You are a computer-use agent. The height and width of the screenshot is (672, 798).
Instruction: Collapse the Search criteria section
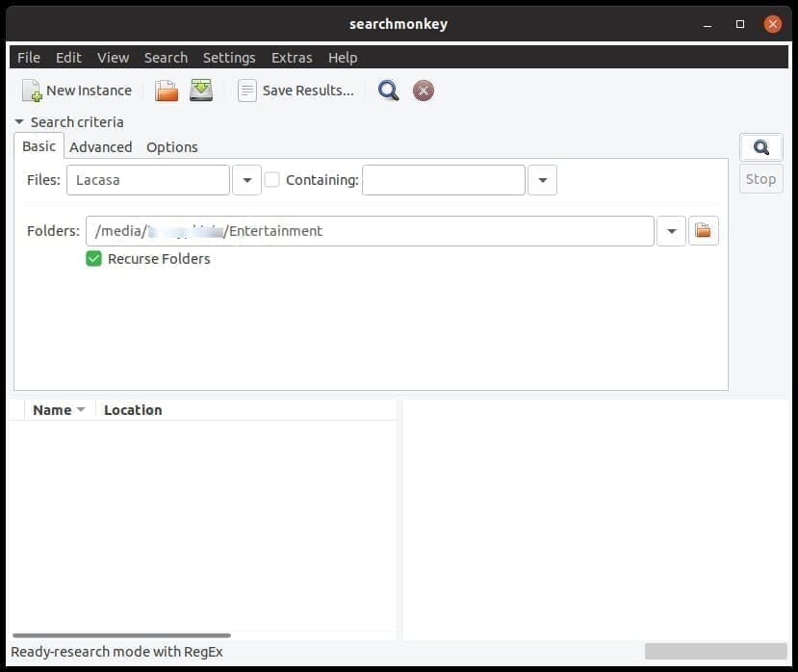pyautogui.click(x=18, y=121)
